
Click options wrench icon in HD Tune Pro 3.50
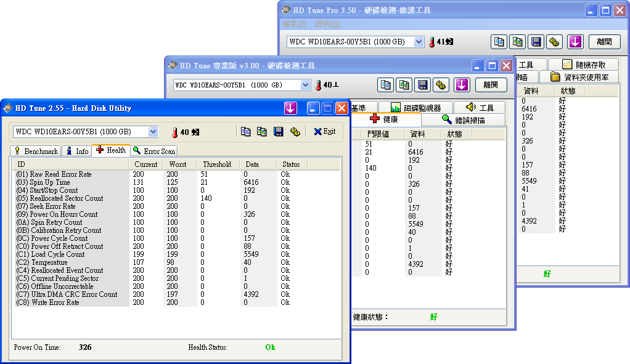pyautogui.click(x=554, y=41)
